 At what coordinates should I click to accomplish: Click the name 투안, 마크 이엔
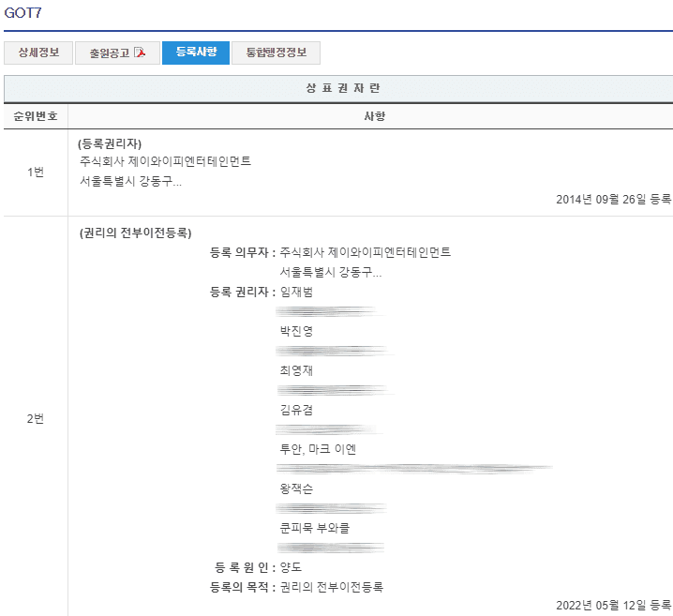(x=318, y=449)
